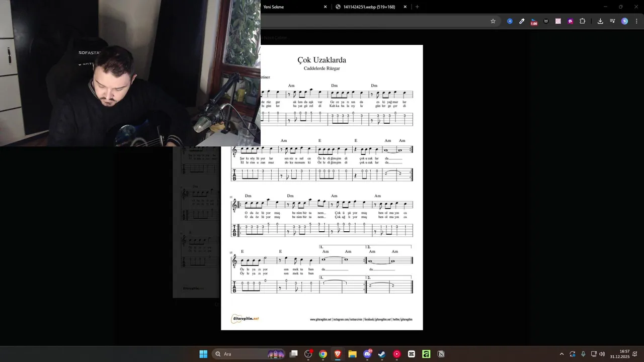This screenshot has width=644, height=362.
Task: Open the green A app in taskbar
Action: (426, 354)
